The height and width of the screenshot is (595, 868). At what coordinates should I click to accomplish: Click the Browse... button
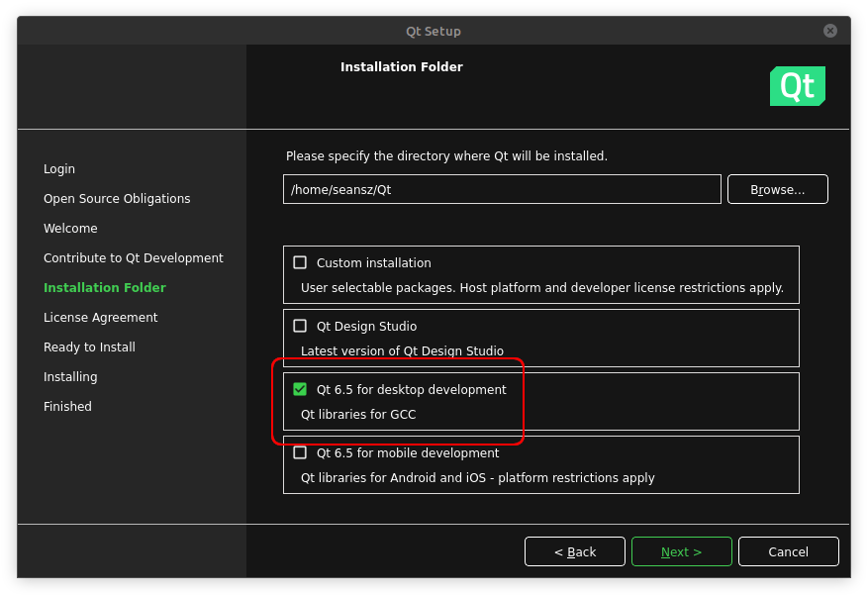pyautogui.click(x=777, y=189)
